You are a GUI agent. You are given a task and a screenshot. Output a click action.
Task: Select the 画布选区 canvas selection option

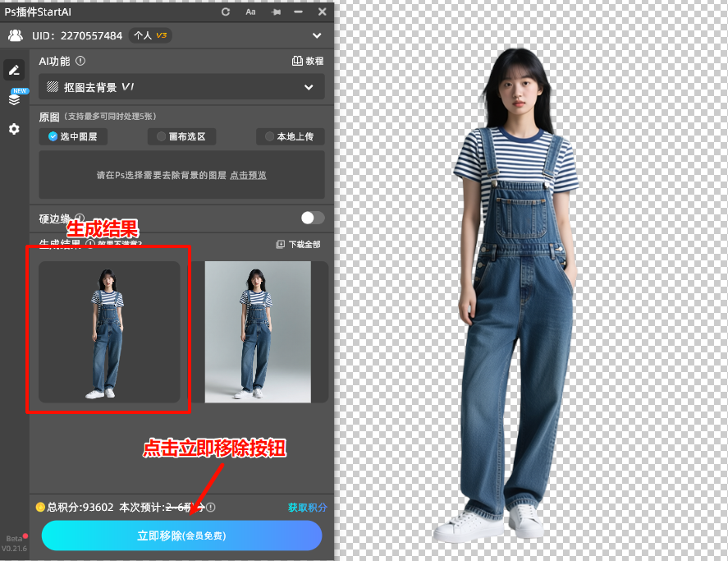coord(181,136)
